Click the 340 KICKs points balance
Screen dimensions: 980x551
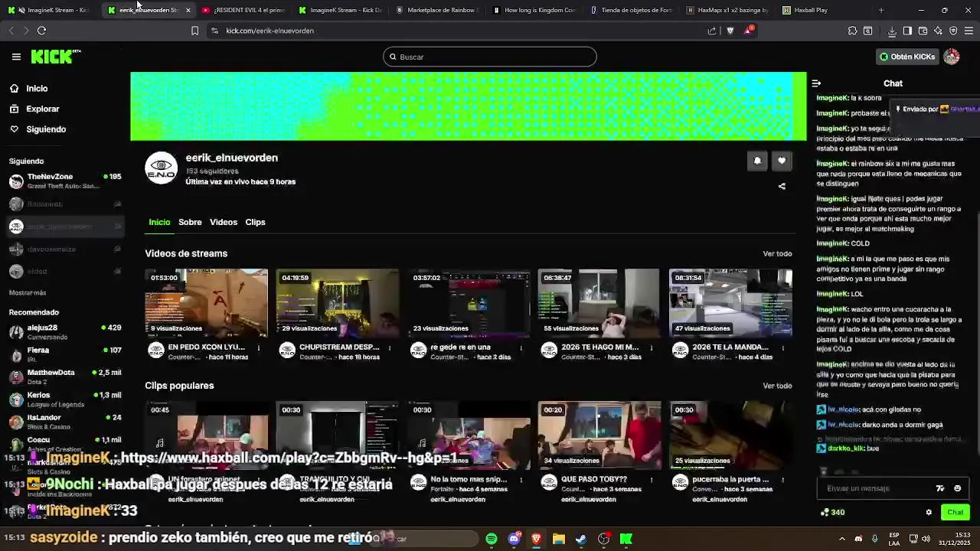(832, 513)
